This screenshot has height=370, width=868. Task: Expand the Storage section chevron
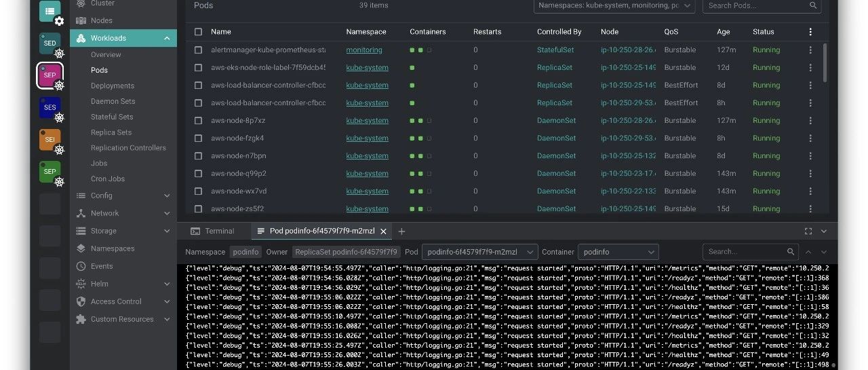(x=167, y=231)
